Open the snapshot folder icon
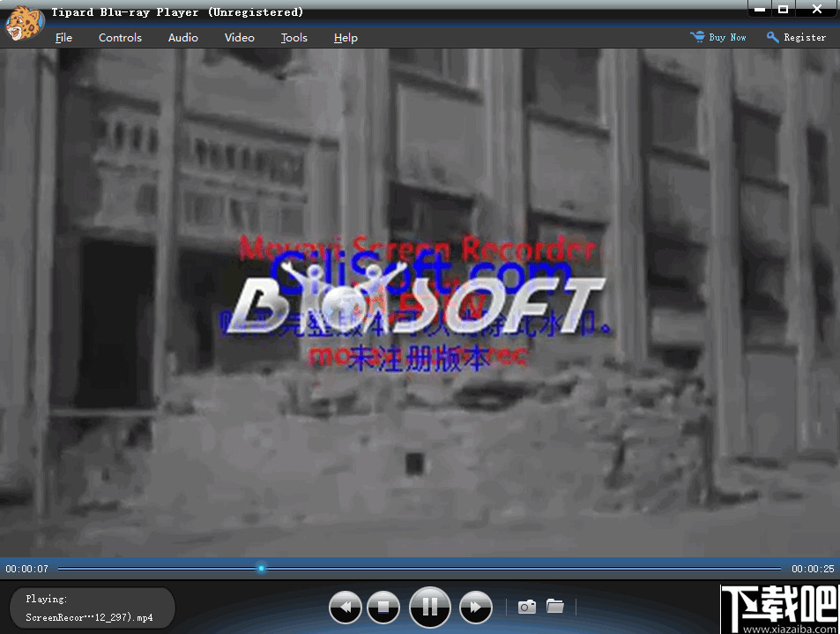The width and height of the screenshot is (840, 634). 555,606
